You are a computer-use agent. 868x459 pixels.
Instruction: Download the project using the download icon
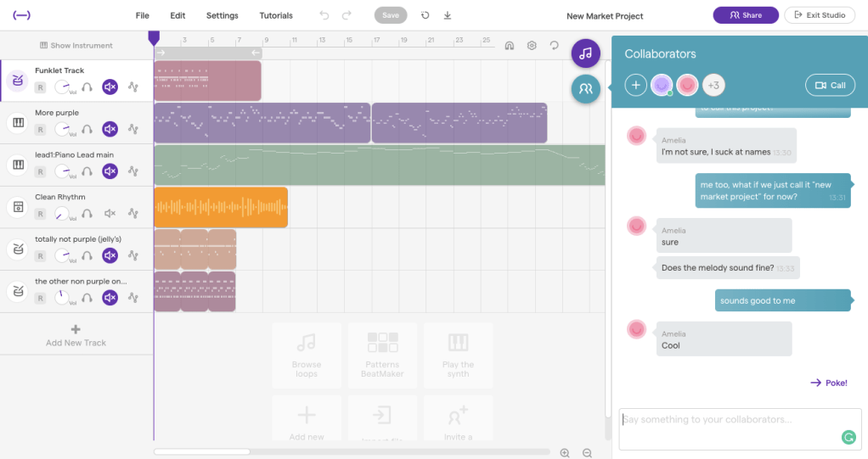pyautogui.click(x=448, y=15)
